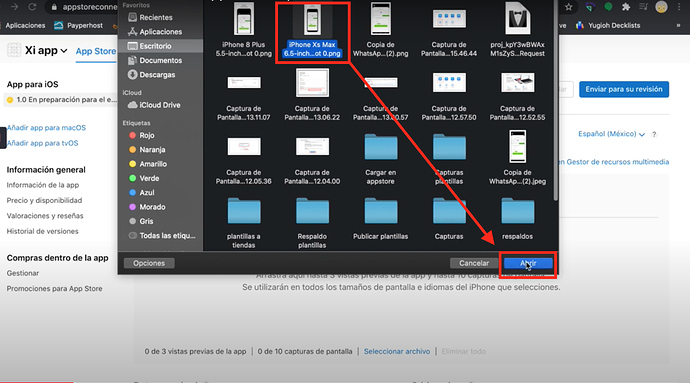The width and height of the screenshot is (690, 383).
Task: Switch to the App Store tab
Action: point(95,51)
